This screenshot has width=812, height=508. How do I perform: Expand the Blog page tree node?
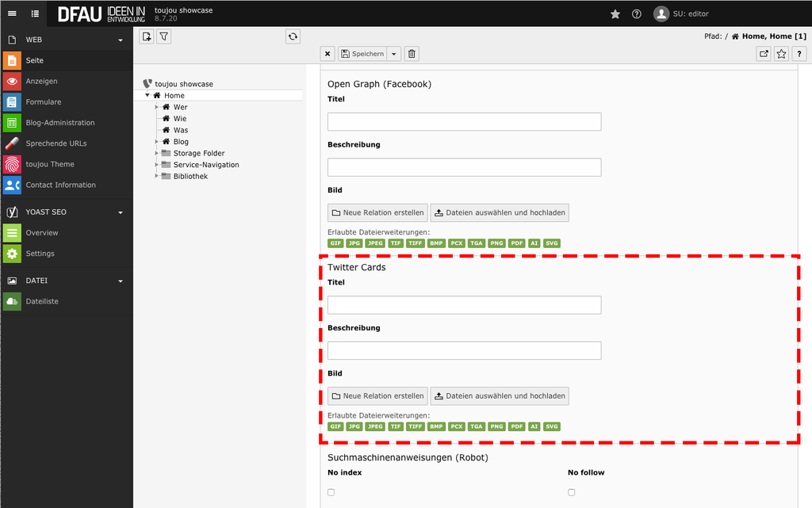157,142
